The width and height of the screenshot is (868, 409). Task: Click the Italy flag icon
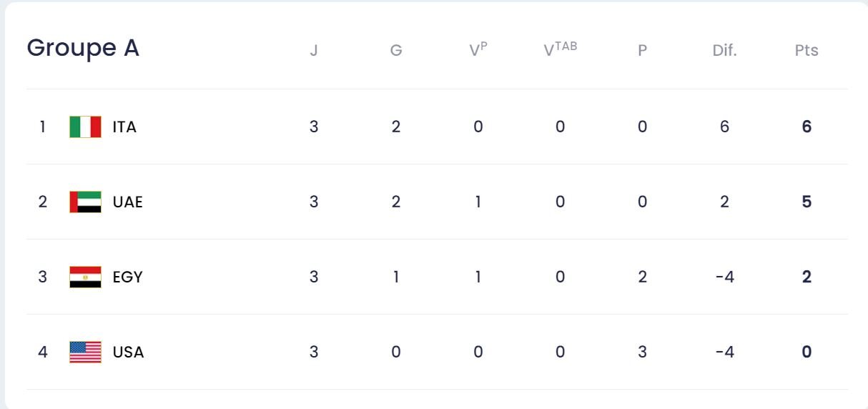pyautogui.click(x=85, y=127)
